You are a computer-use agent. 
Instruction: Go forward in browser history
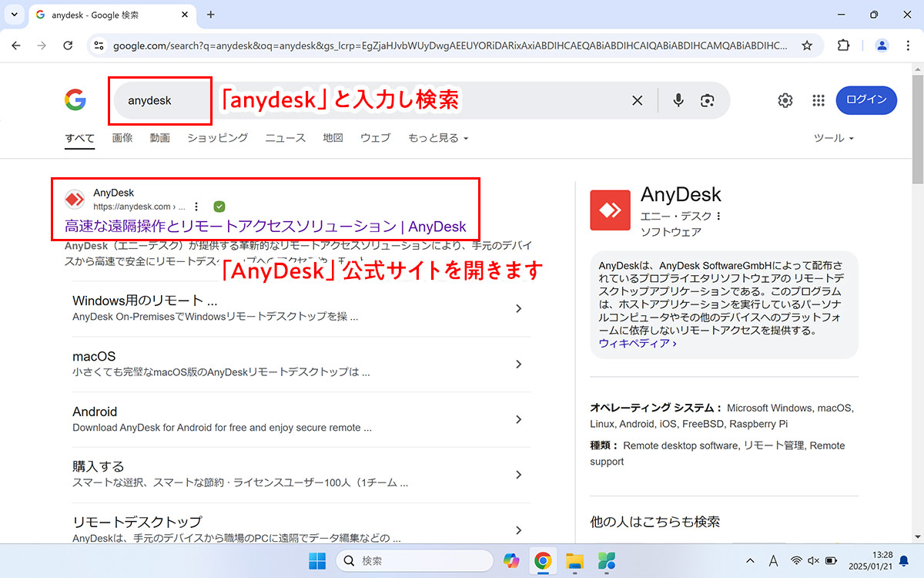[42, 45]
